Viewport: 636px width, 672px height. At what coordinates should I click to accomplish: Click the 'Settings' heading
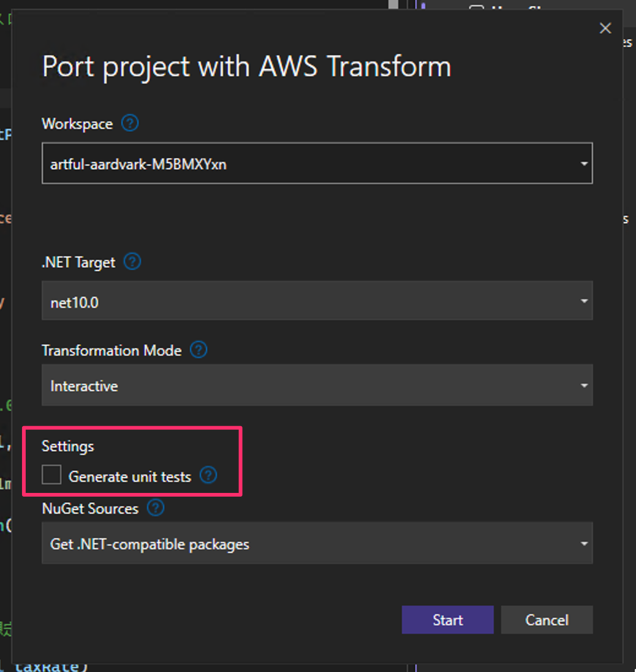click(x=67, y=446)
